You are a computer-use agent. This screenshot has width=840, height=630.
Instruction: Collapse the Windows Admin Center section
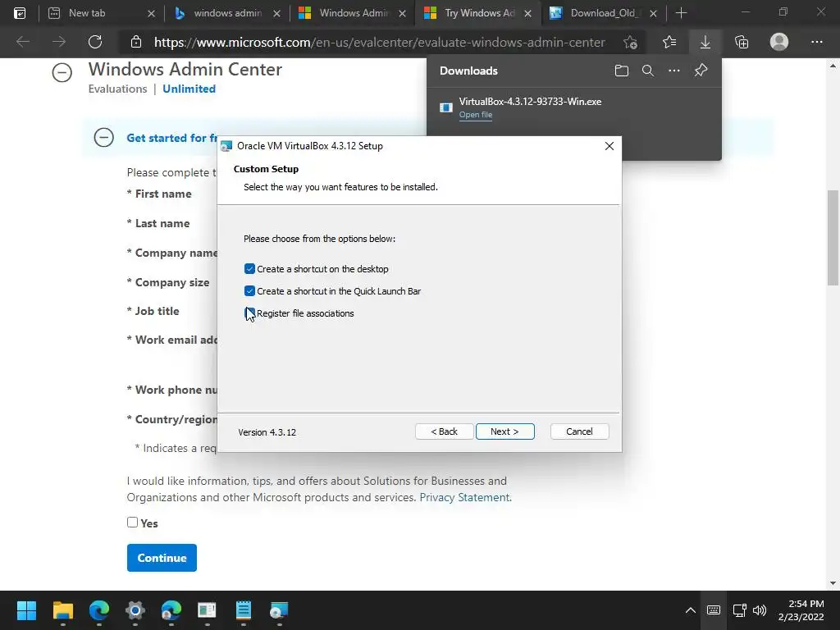pos(62,72)
